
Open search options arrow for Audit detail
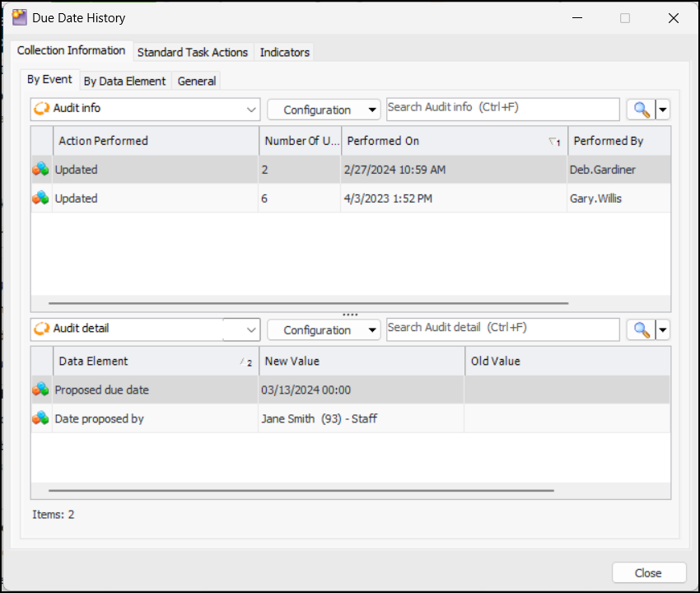click(x=662, y=329)
